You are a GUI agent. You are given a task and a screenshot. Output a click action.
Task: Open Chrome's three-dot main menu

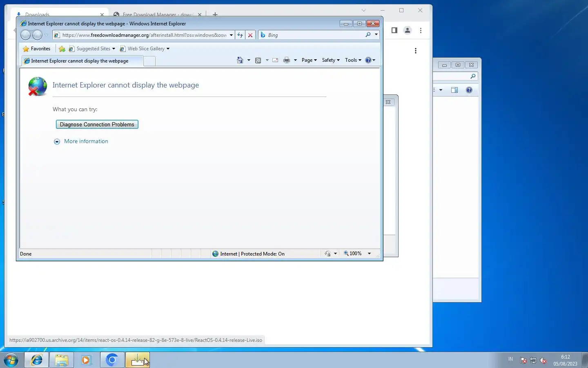pyautogui.click(x=421, y=30)
